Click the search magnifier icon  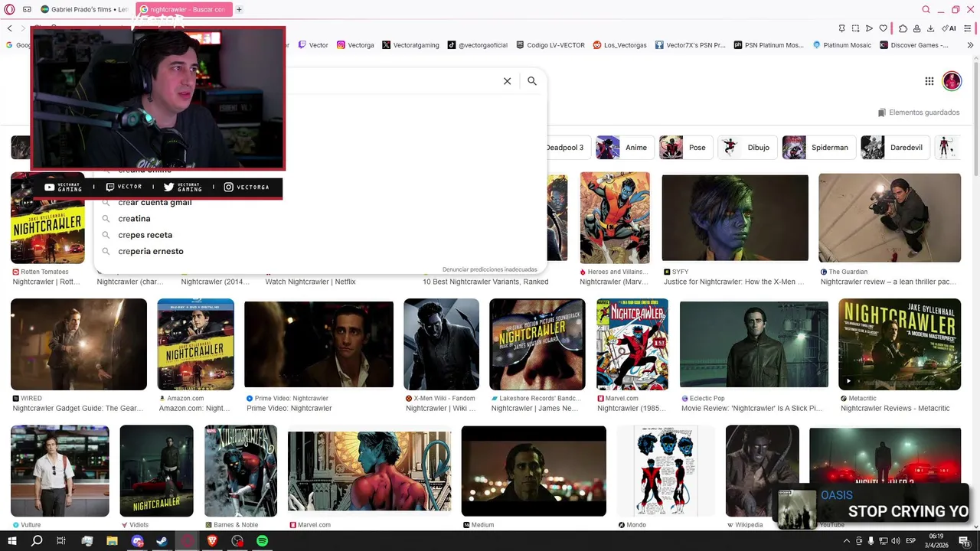[x=532, y=81]
